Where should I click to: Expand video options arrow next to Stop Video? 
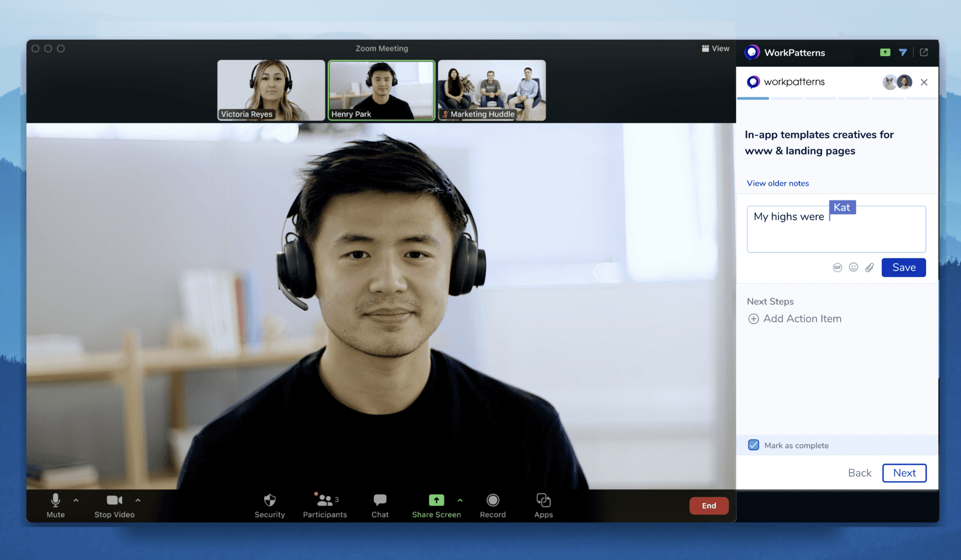[x=138, y=500]
